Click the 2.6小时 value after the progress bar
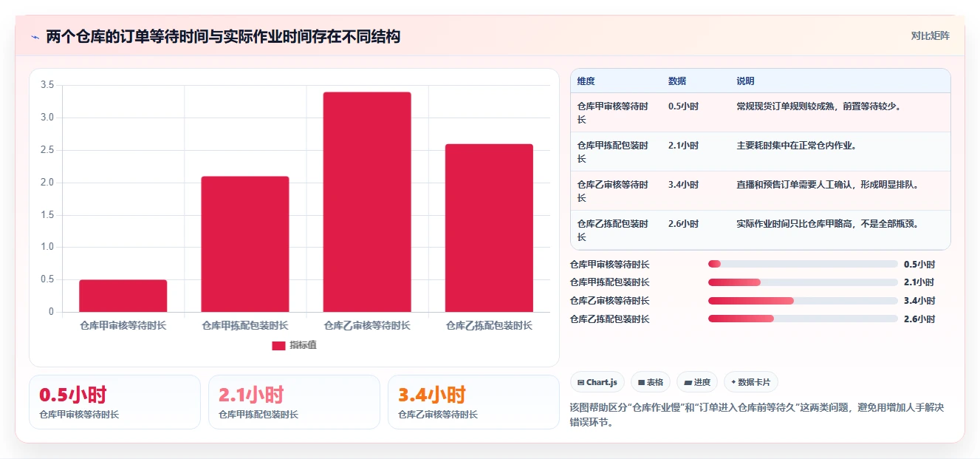Image resolution: width=980 pixels, height=459 pixels. pyautogui.click(x=919, y=319)
